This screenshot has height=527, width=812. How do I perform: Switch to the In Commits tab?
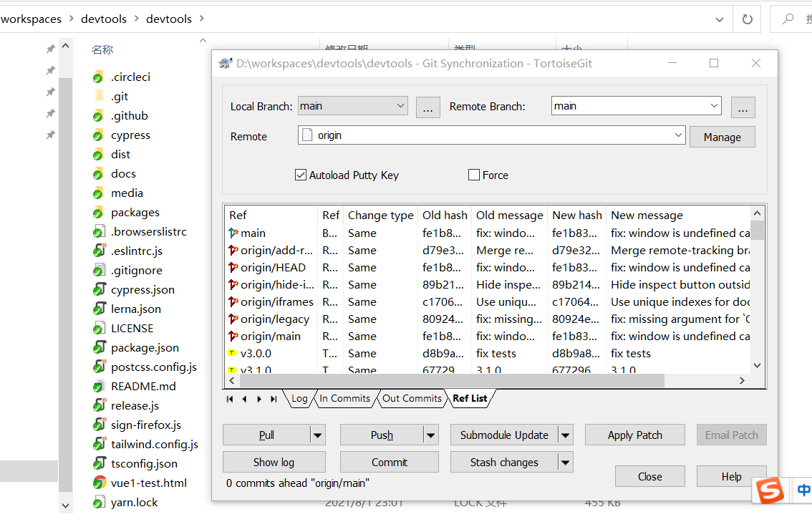point(345,398)
